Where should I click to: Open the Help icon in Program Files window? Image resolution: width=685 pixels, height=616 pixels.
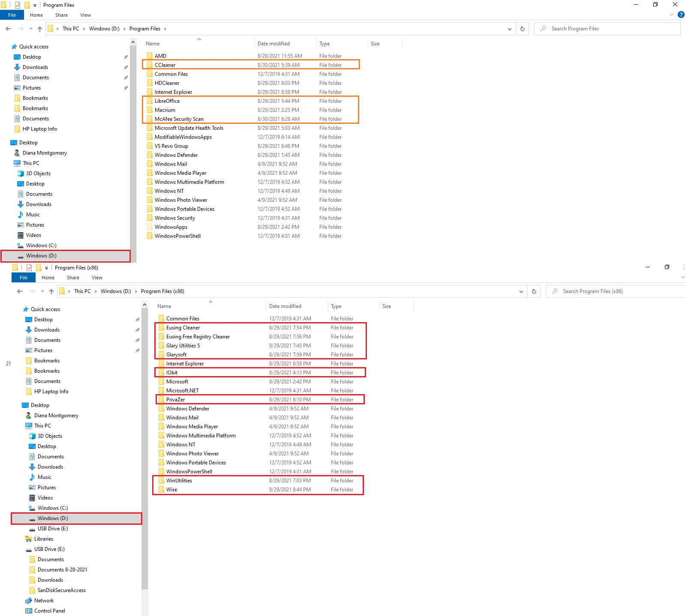[681, 15]
